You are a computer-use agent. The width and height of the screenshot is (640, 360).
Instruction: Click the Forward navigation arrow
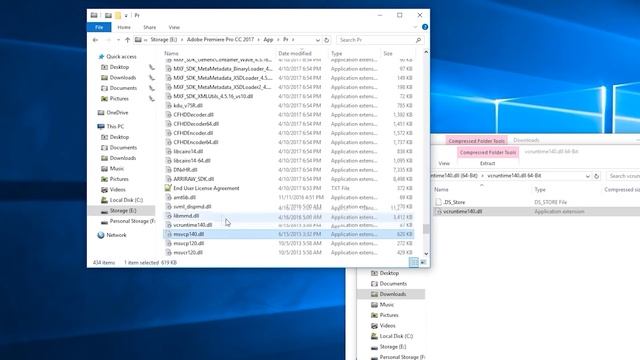[108, 40]
